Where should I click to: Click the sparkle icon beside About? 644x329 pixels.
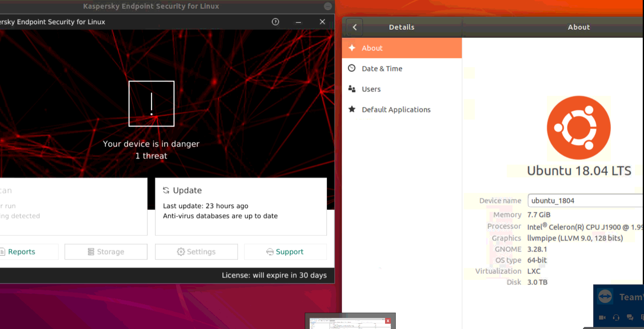[x=351, y=48]
